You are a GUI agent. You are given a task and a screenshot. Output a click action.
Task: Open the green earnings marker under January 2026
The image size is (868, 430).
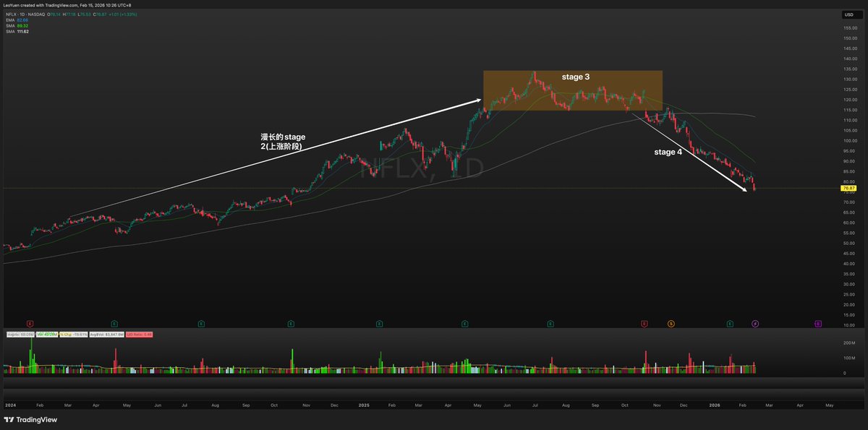[x=731, y=324]
